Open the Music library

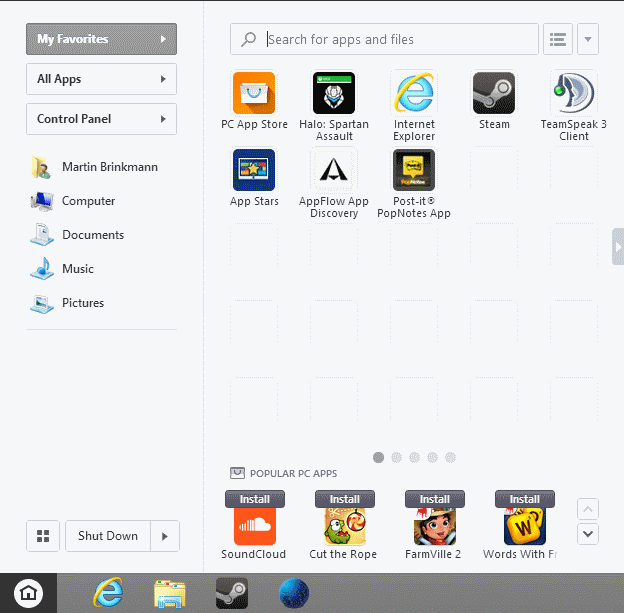(62, 269)
